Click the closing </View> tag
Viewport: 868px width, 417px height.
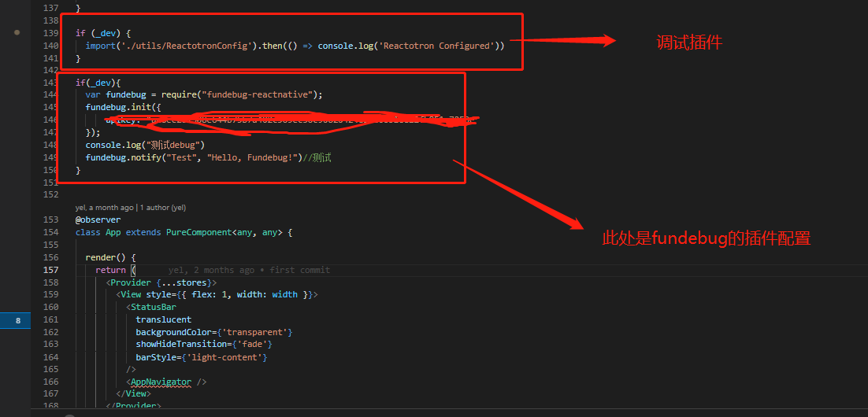click(x=133, y=393)
